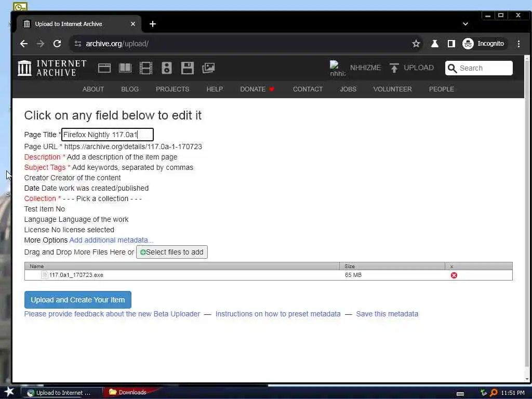Click Add additional metadata link
The image size is (532, 399).
(111, 240)
